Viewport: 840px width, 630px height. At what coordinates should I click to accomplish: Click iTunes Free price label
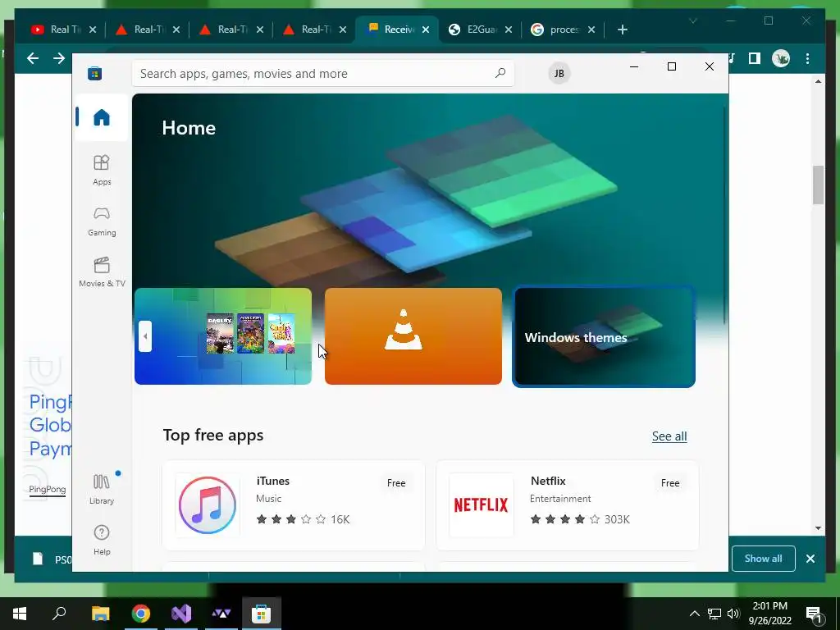396,483
